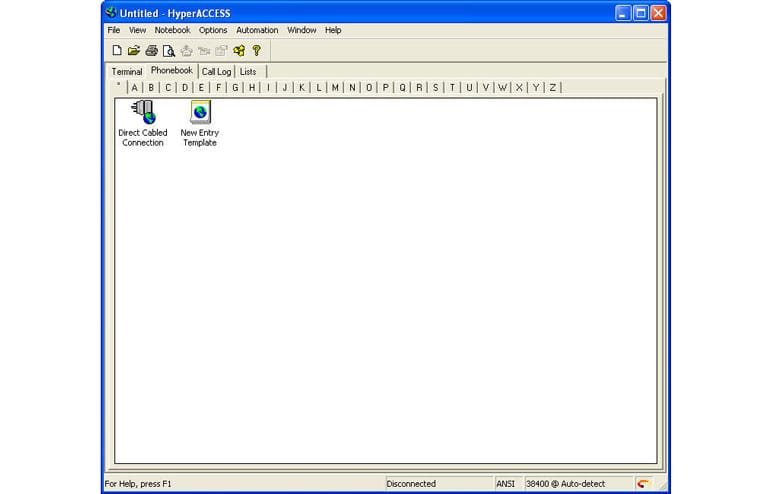Filter phonebook by letter H
This screenshot has height=494, width=768.
(252, 88)
